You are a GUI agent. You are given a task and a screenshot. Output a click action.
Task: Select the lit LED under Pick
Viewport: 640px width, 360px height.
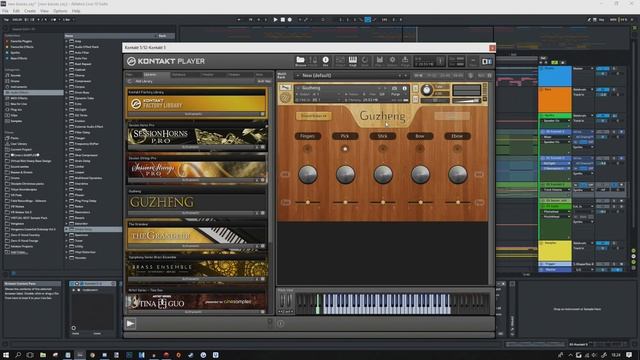click(345, 149)
